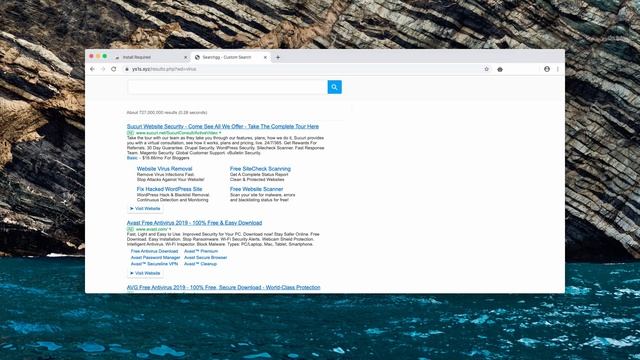Click the yellow macOS minimize window button
This screenshot has width=640, height=360.
pyautogui.click(x=98, y=56)
